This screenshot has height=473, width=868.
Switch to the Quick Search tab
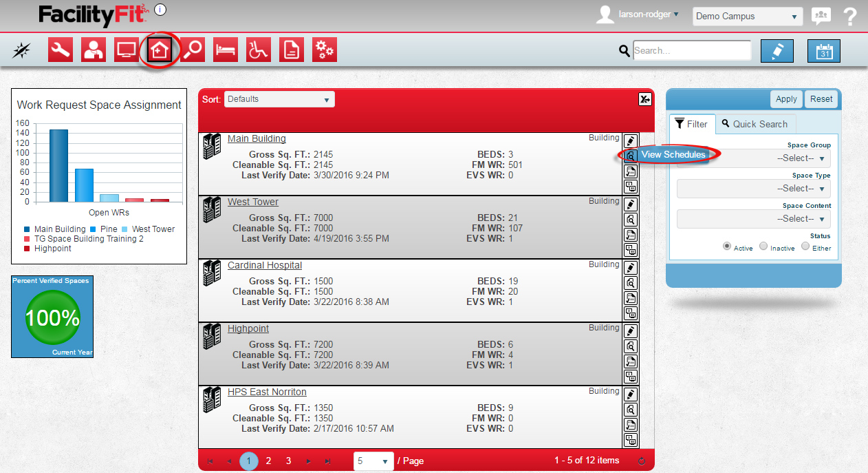tap(755, 124)
